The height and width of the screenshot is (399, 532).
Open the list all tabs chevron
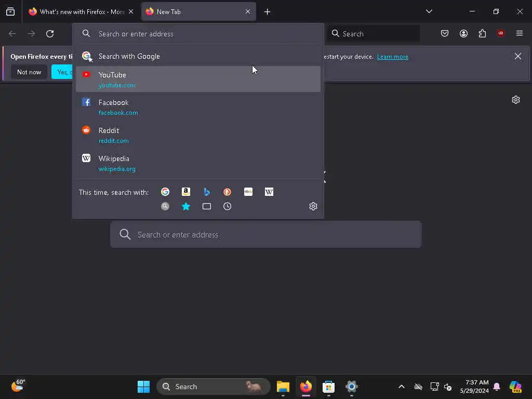[429, 11]
